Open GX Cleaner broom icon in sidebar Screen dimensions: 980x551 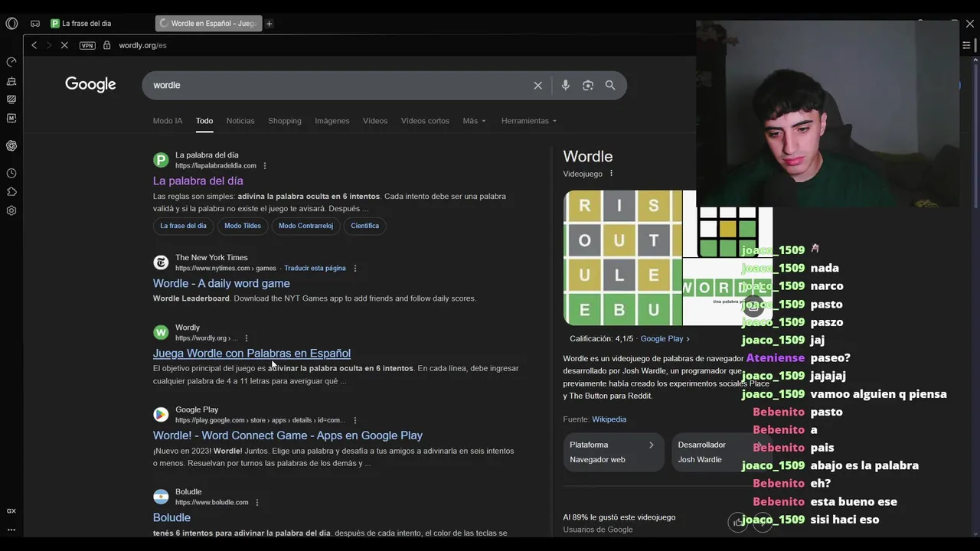[11, 81]
